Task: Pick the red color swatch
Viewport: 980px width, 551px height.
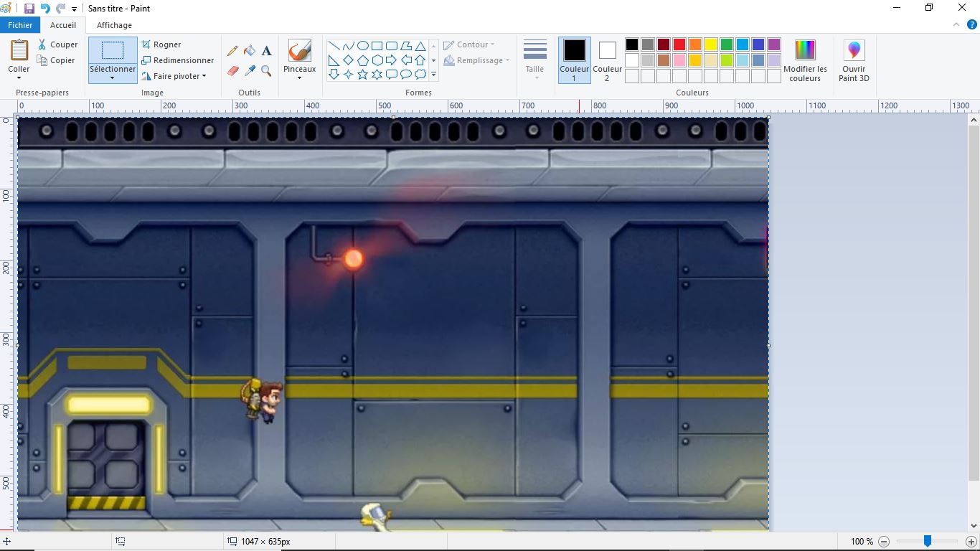Action: pos(679,44)
